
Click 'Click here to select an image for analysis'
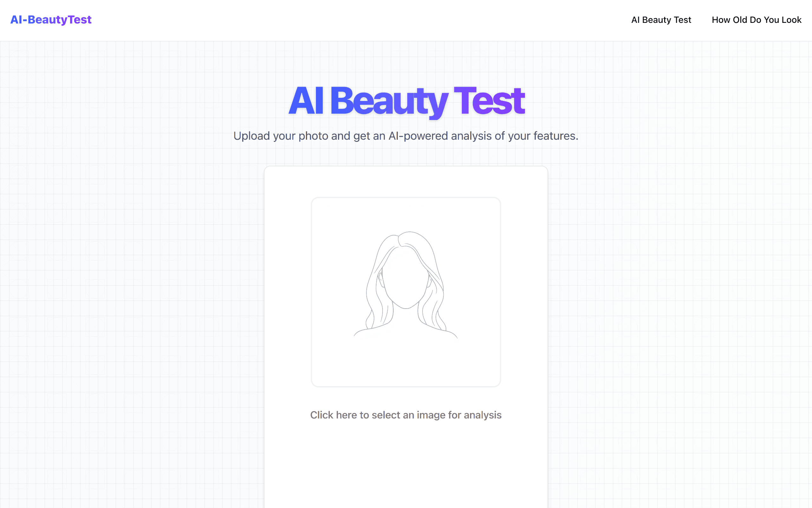tap(406, 415)
